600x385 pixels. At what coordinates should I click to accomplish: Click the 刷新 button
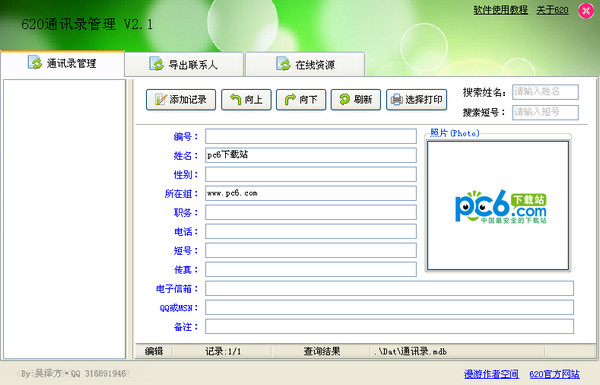[355, 100]
